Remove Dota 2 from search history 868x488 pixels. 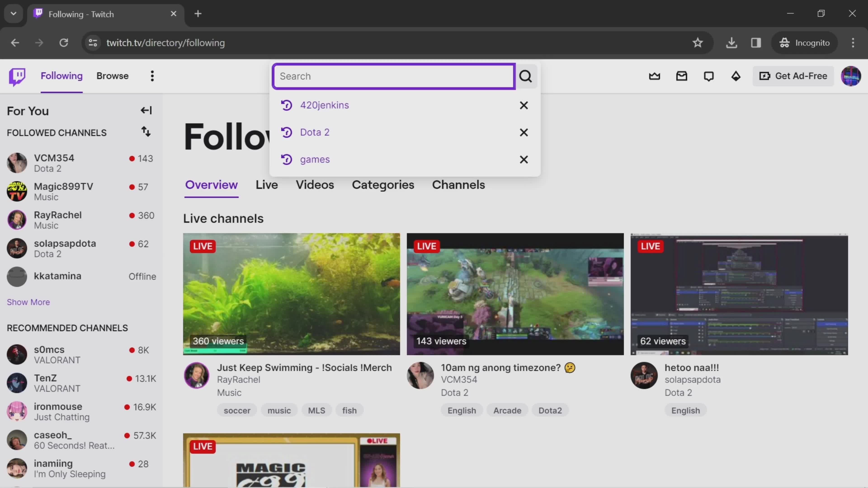pyautogui.click(x=524, y=132)
